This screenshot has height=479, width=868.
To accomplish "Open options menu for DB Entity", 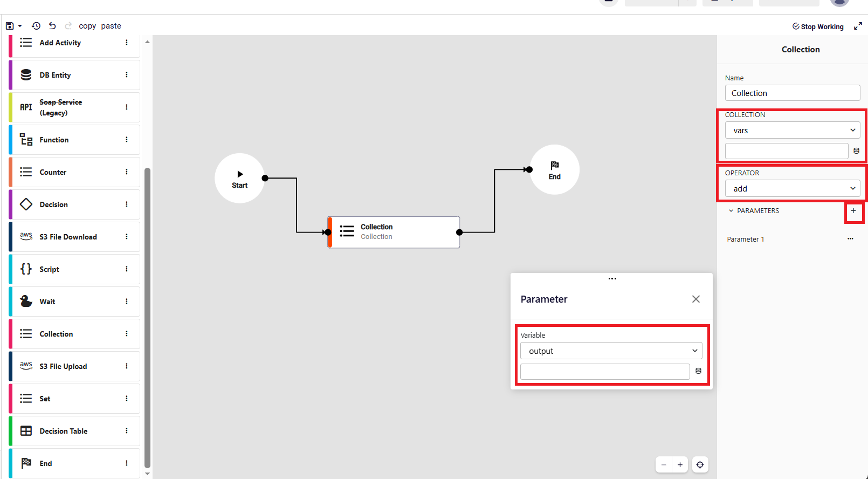I will pyautogui.click(x=127, y=75).
